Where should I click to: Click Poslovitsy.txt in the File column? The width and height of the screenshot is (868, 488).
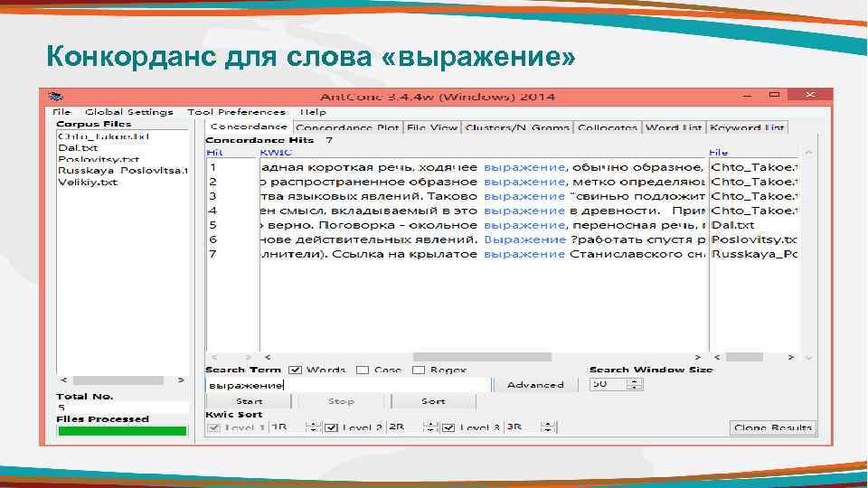click(754, 239)
